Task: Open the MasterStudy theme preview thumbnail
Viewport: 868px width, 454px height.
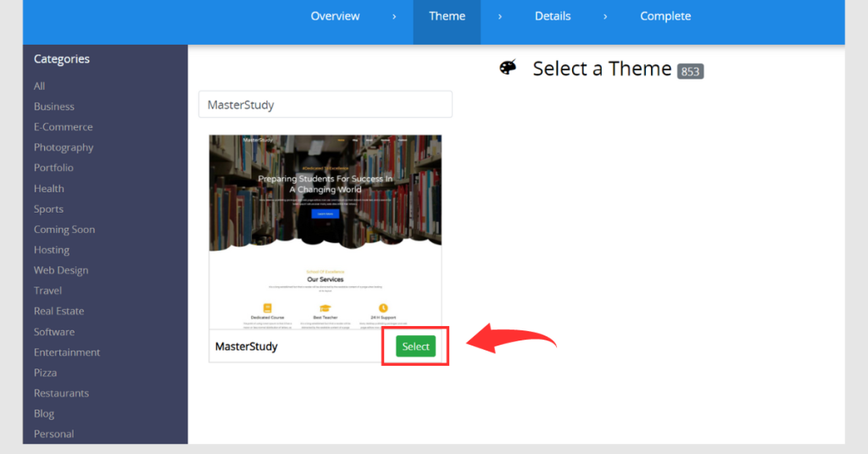Action: [325, 232]
